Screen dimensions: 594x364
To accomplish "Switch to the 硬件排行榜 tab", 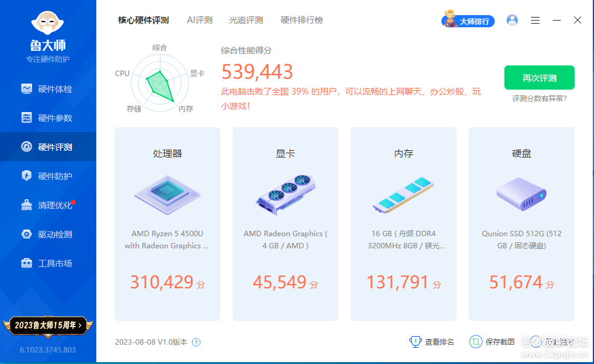I will click(x=302, y=20).
